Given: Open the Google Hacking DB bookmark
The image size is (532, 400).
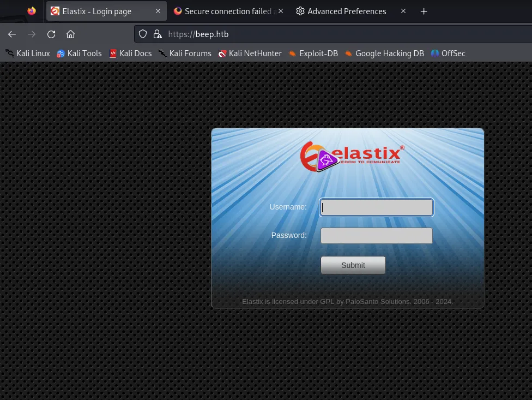Looking at the screenshot, I should pos(384,53).
